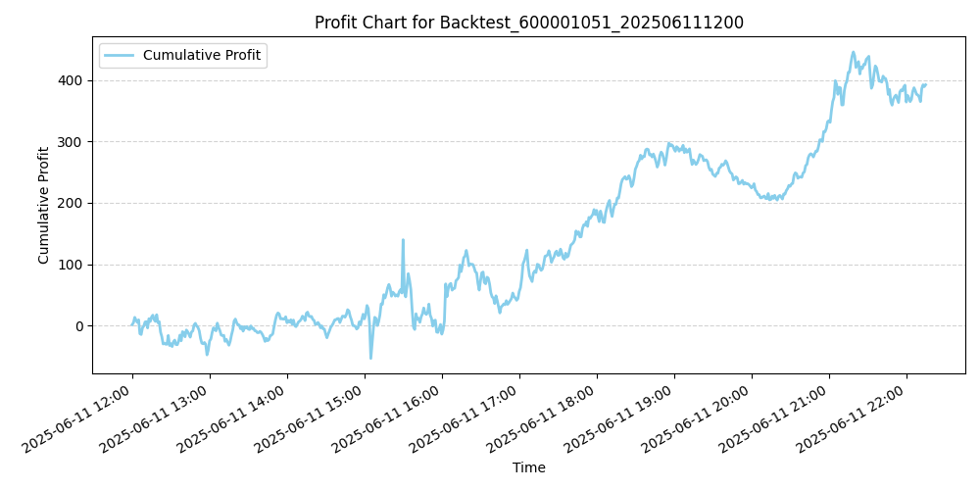Screen dimensions: 980x490
Task: Click the 300 tick label on y-axis
Action: [x=72, y=142]
